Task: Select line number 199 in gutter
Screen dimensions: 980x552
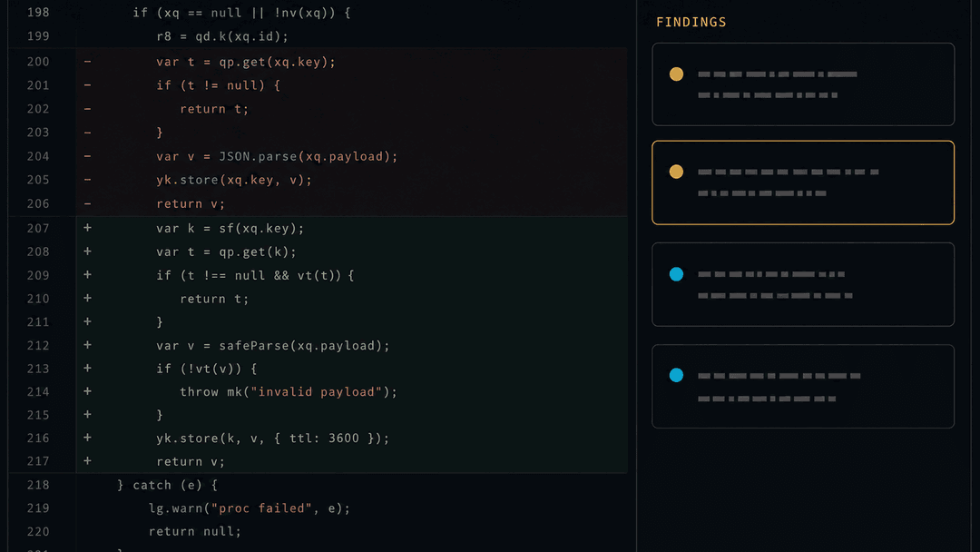Action: [x=38, y=36]
